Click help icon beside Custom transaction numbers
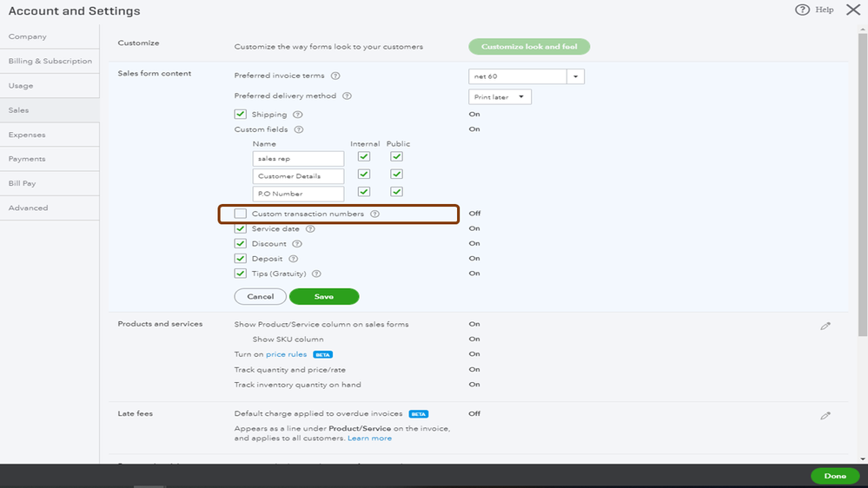 pyautogui.click(x=375, y=214)
